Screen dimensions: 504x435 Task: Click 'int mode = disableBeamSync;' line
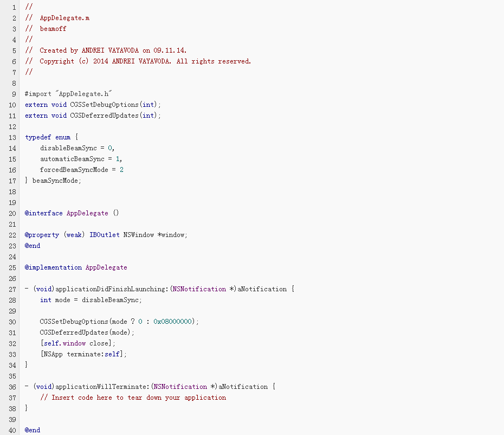[x=91, y=300]
